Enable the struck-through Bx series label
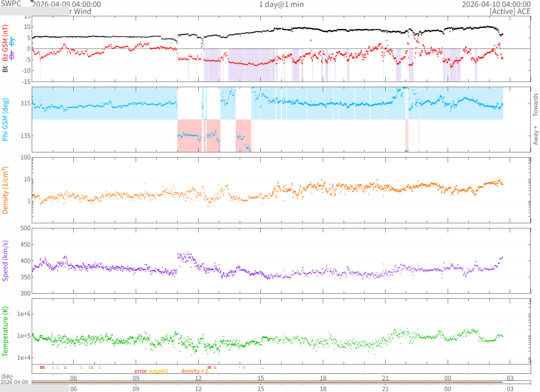Screen dimensions: 540x392 13,54
